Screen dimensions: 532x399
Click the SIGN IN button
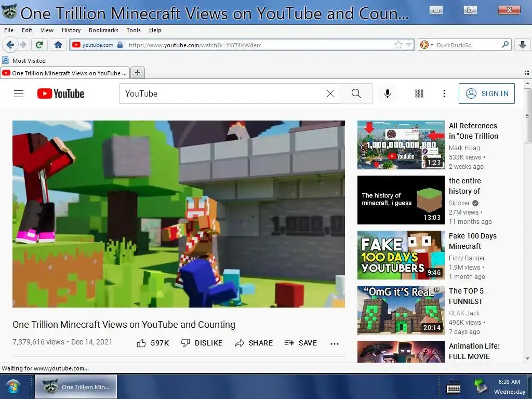click(x=486, y=94)
